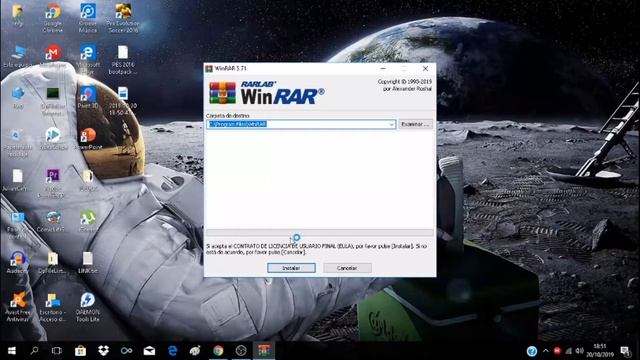Open the taskbar clock and date
The height and width of the screenshot is (360, 640).
tap(600, 351)
